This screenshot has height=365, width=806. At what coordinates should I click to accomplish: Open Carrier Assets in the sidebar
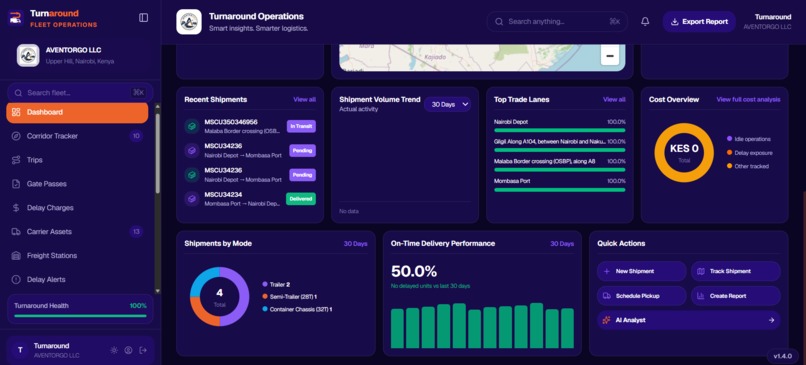(77, 232)
